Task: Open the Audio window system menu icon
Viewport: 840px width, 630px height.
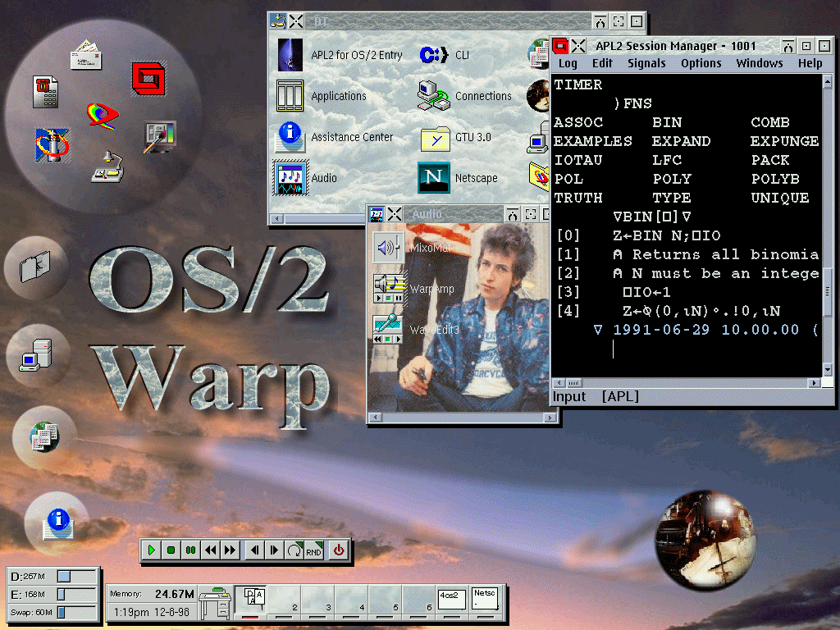Action: [377, 214]
